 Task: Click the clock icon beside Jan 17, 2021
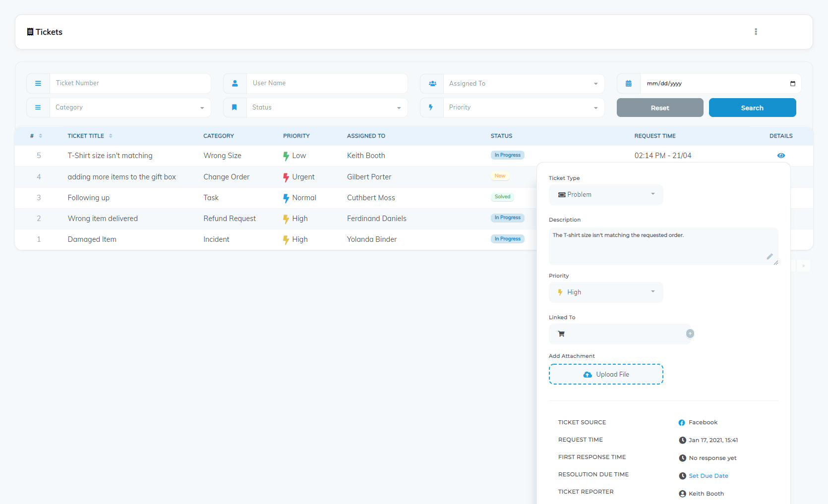682,440
